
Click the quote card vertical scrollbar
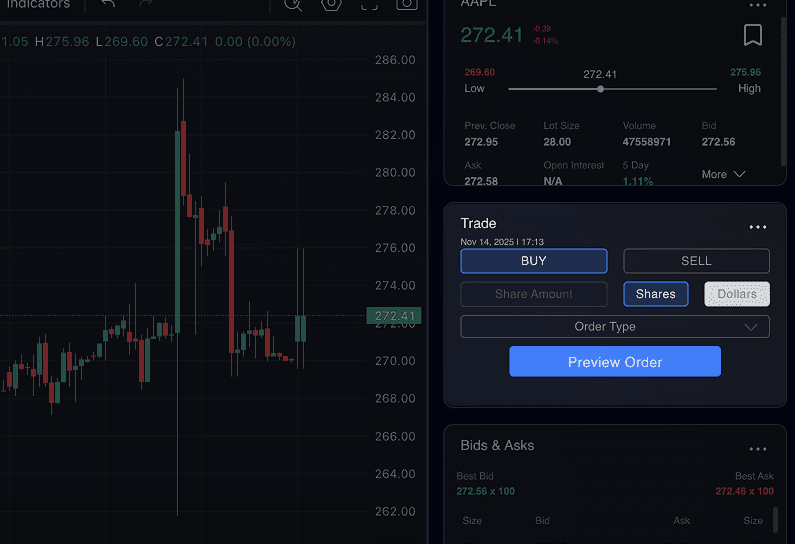coord(783,91)
